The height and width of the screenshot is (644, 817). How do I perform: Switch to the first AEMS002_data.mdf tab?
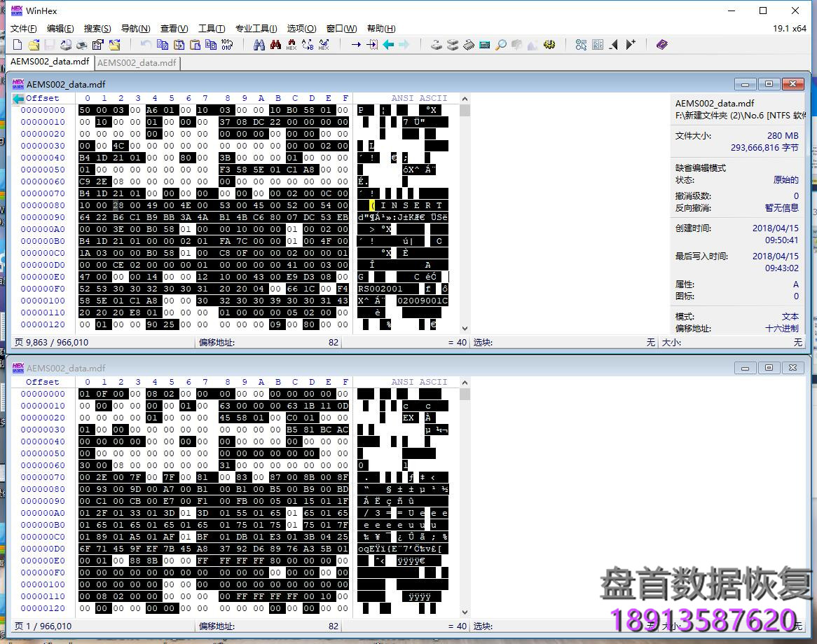pos(50,62)
